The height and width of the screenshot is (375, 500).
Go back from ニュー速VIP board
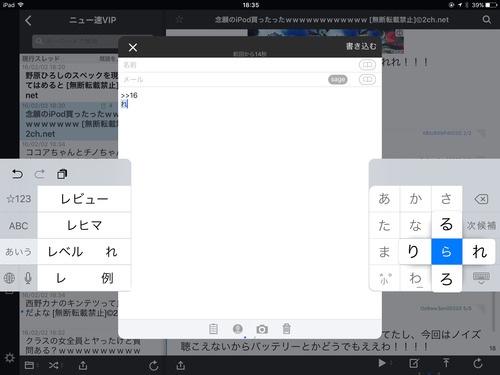click(x=28, y=20)
